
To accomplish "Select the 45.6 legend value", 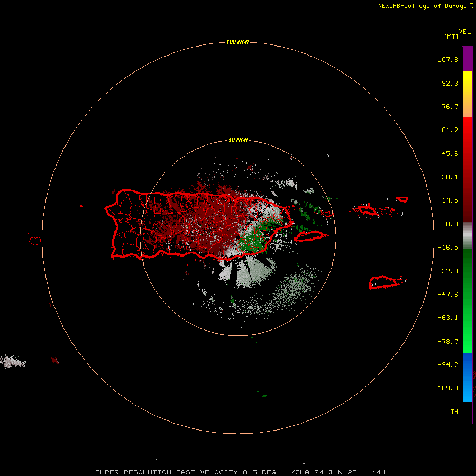I will click(450, 153).
